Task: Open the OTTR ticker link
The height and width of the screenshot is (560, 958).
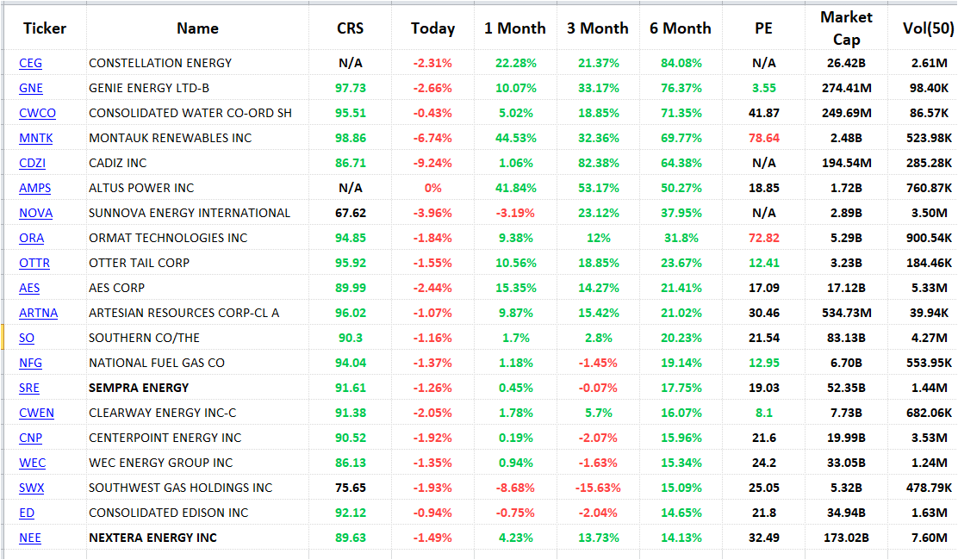Action: point(34,263)
